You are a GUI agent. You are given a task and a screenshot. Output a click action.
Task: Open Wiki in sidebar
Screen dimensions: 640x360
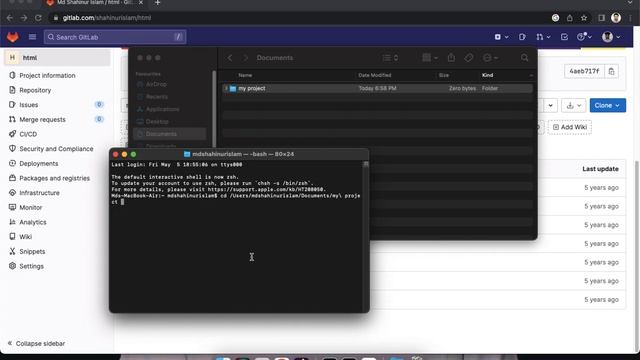coord(25,237)
